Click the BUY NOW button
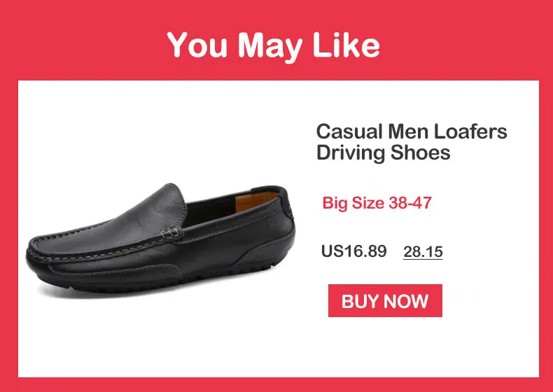 click(x=385, y=300)
